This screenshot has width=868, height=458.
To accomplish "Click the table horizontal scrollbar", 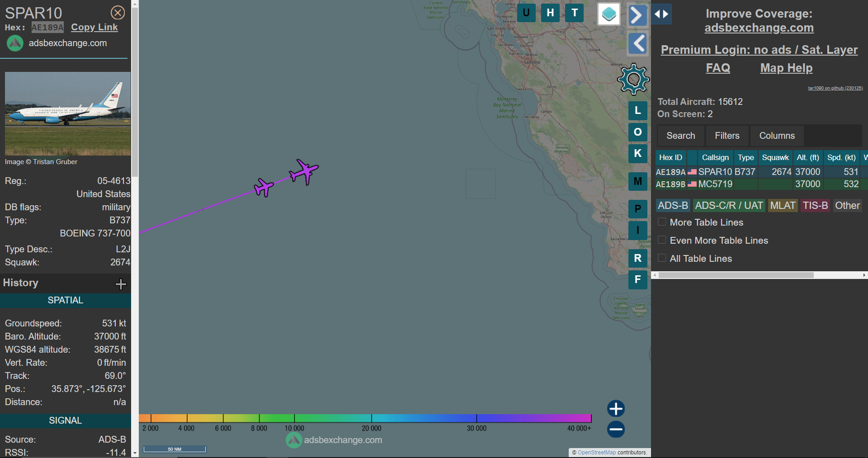I will (736, 275).
